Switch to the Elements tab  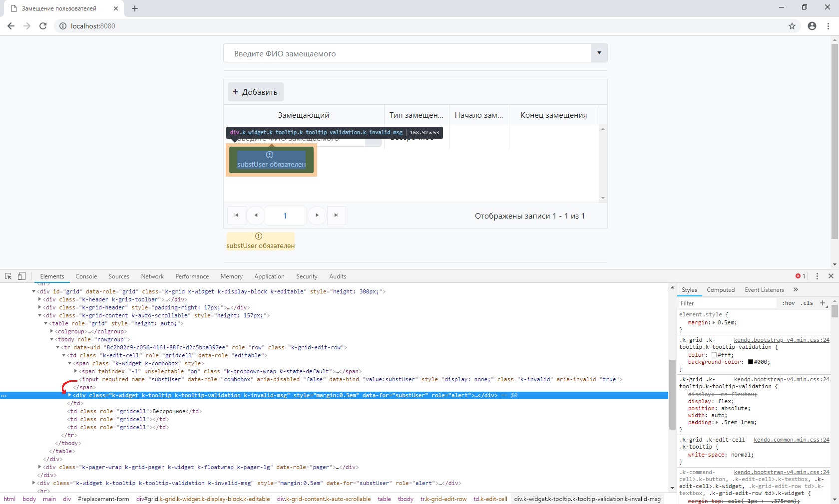coord(52,276)
